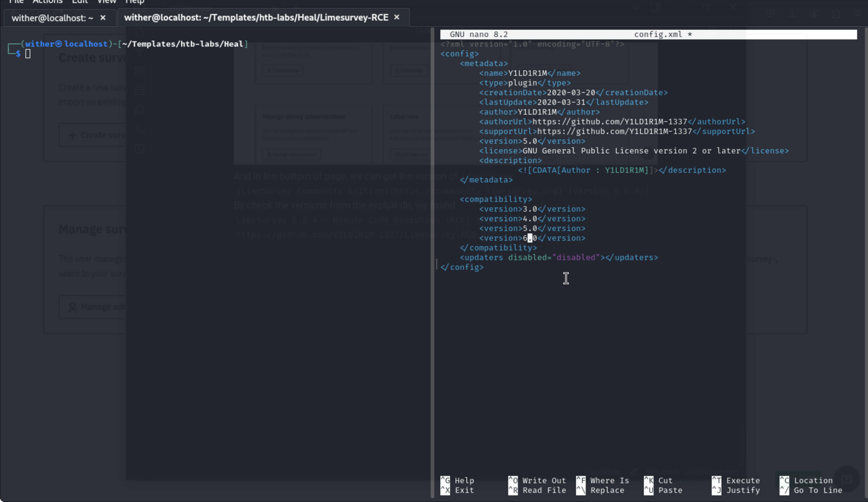Click the ^K Cut shortcut
The height and width of the screenshot is (502, 868).
[658, 480]
